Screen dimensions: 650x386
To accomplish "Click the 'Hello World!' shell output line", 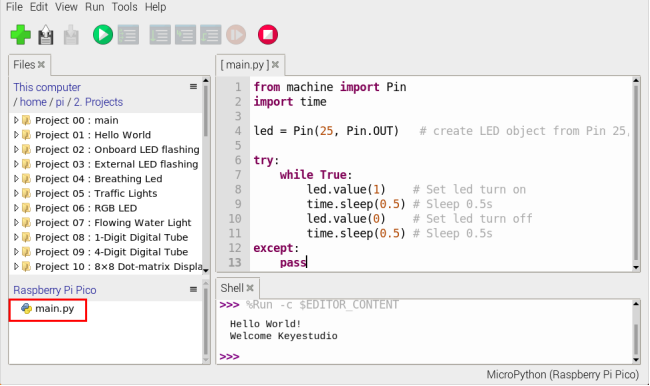I will point(265,324).
